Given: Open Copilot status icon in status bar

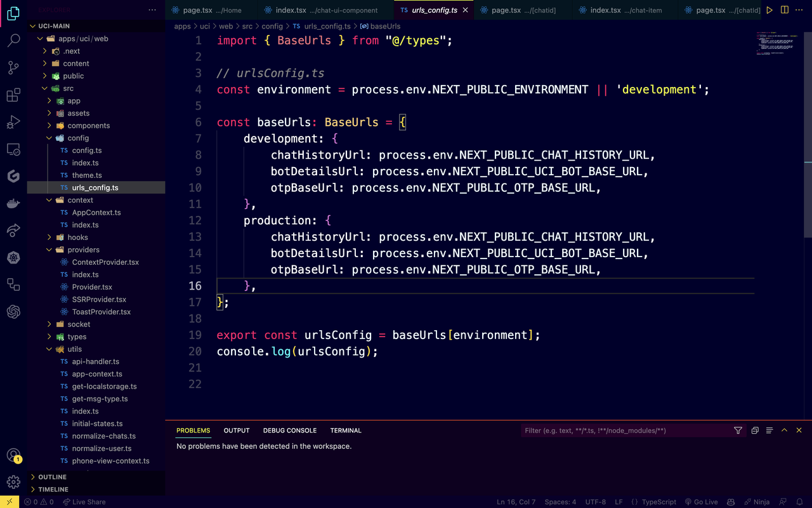Looking at the screenshot, I should click(731, 502).
